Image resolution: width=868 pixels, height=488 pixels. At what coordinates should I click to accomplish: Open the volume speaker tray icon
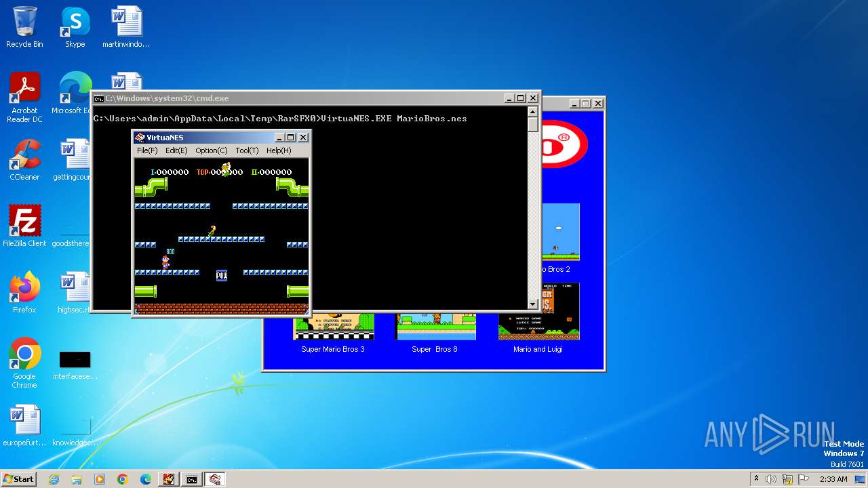[x=771, y=479]
